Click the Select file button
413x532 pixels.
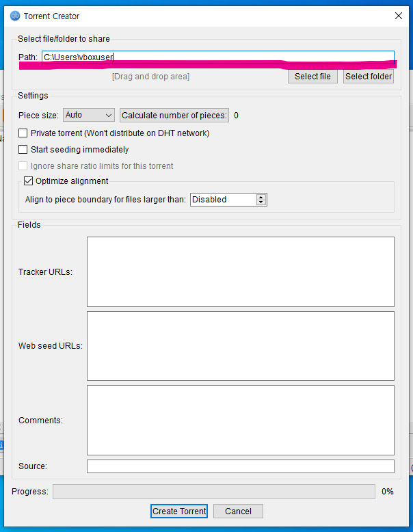(x=312, y=77)
